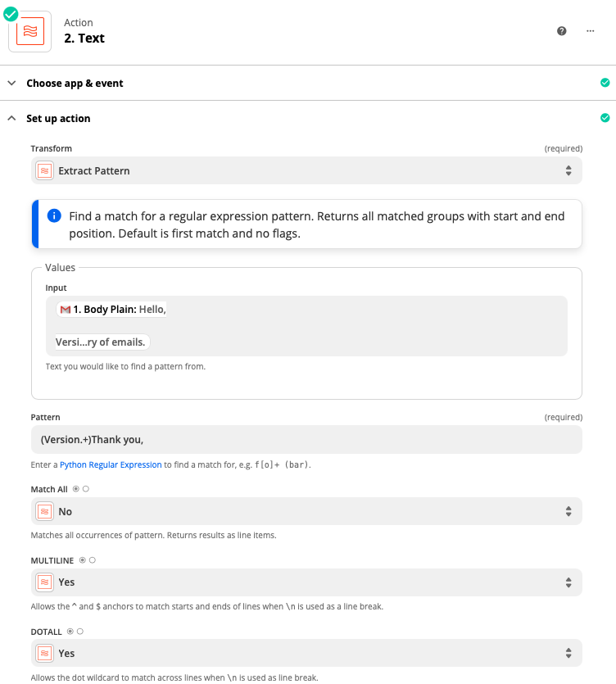
Task: Open the Match All dropdown set to No
Action: [306, 511]
